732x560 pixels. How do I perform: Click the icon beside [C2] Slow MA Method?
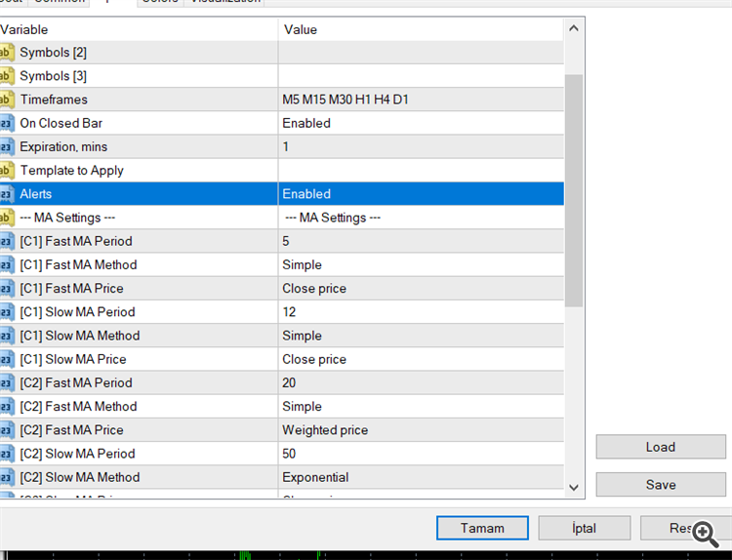click(x=6, y=477)
